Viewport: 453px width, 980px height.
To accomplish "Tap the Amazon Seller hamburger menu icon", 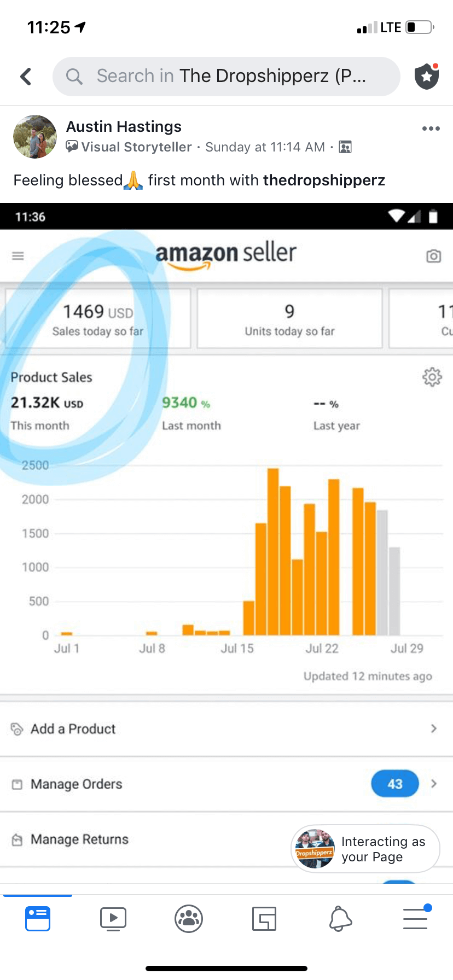I will (x=18, y=256).
